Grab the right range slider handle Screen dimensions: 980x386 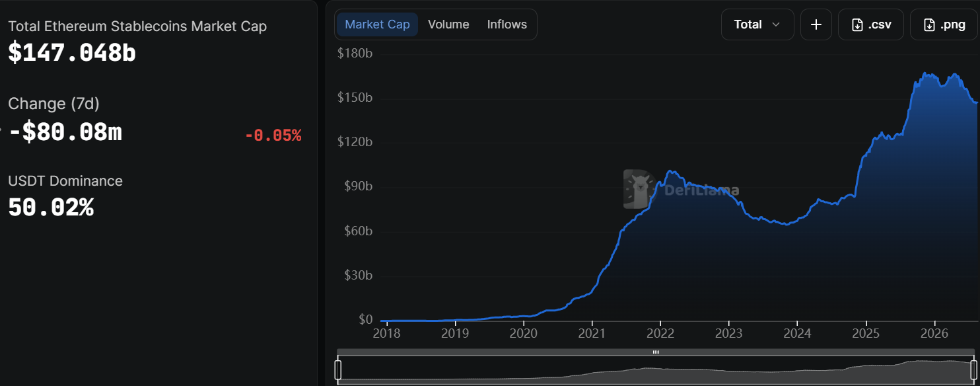point(973,369)
